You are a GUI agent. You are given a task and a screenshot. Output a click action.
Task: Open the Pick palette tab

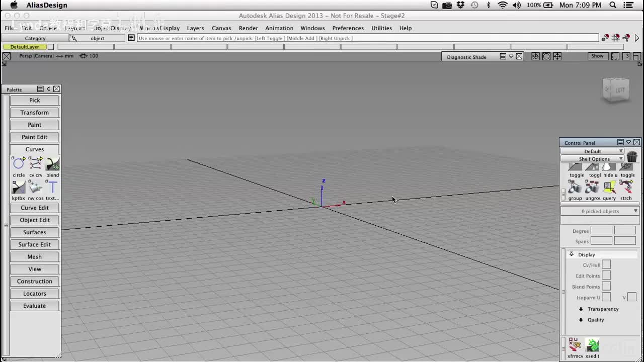[x=35, y=100]
